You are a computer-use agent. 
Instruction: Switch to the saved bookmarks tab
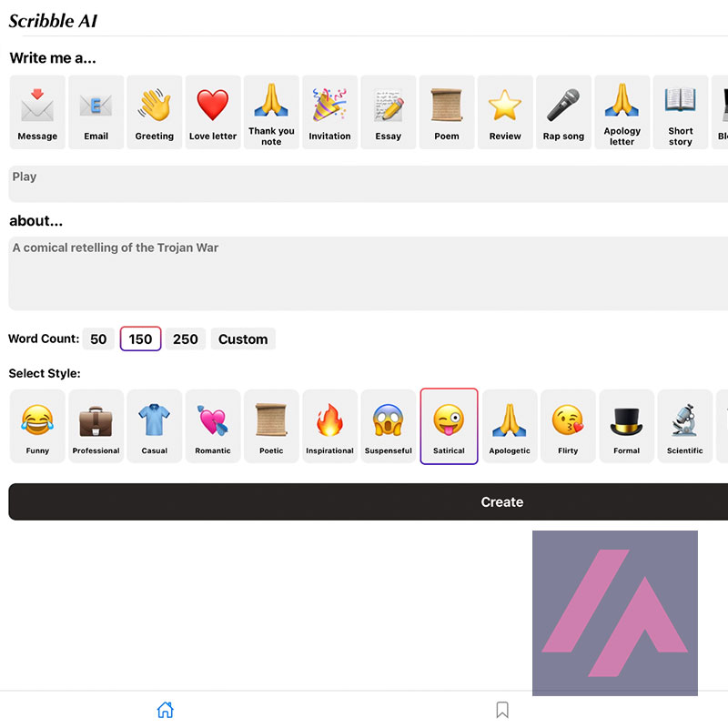[501, 710]
